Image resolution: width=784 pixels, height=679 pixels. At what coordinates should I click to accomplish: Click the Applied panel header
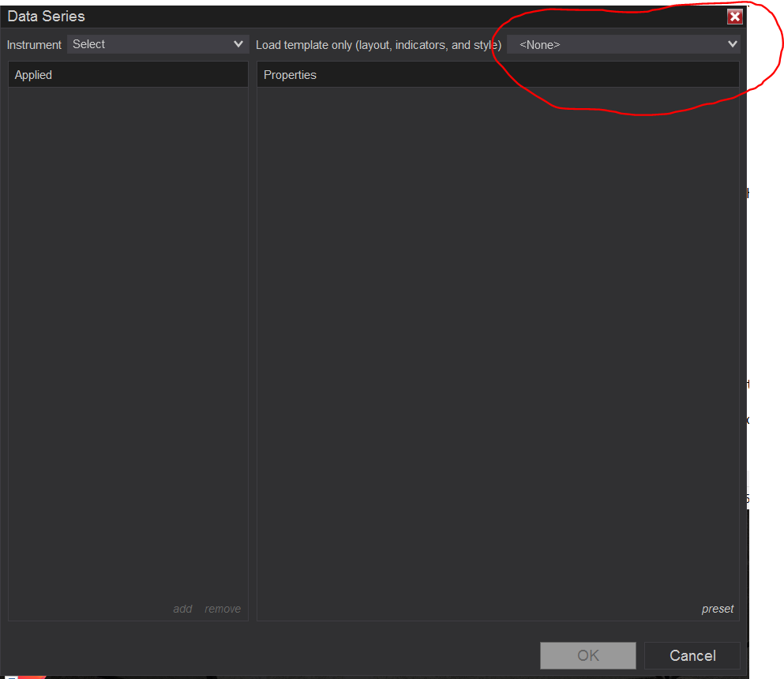coord(128,74)
